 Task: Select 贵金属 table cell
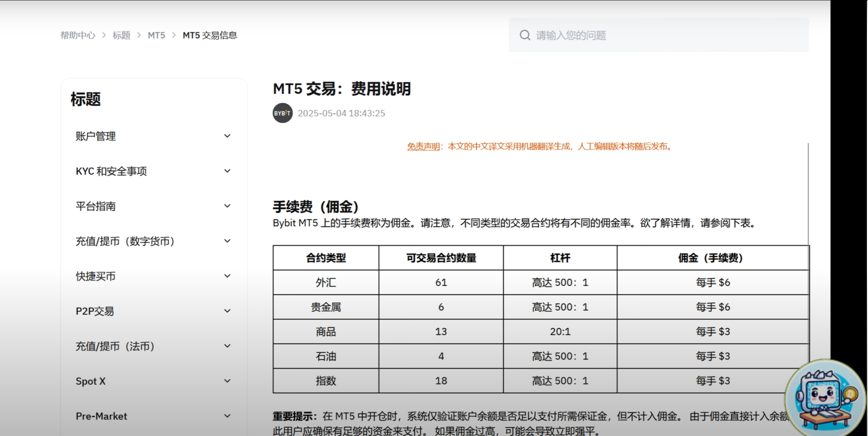point(326,307)
